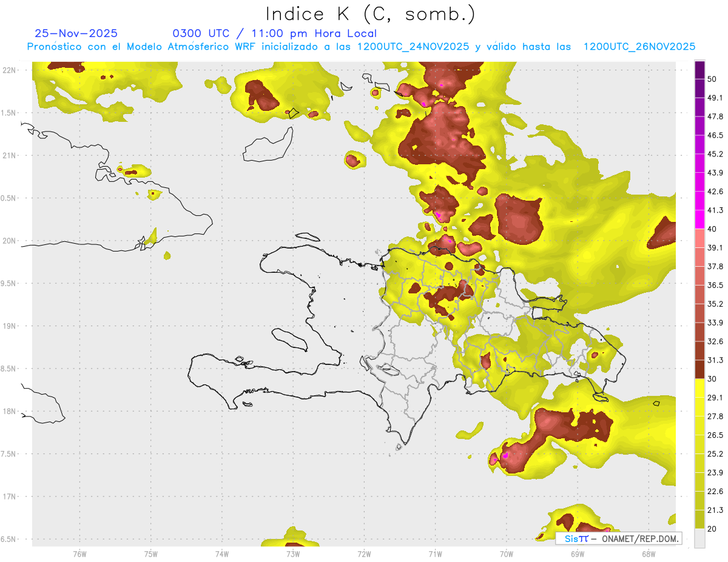Click the olive swatch between 20 and 21.3

click(x=700, y=519)
